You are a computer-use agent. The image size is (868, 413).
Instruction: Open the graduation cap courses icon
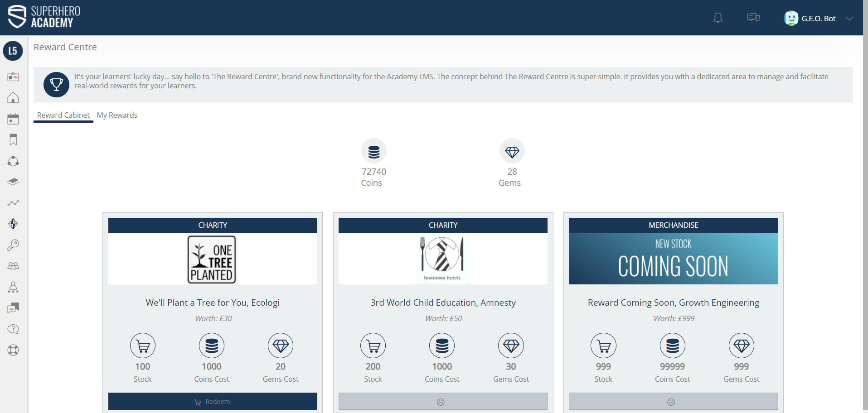coord(13,182)
